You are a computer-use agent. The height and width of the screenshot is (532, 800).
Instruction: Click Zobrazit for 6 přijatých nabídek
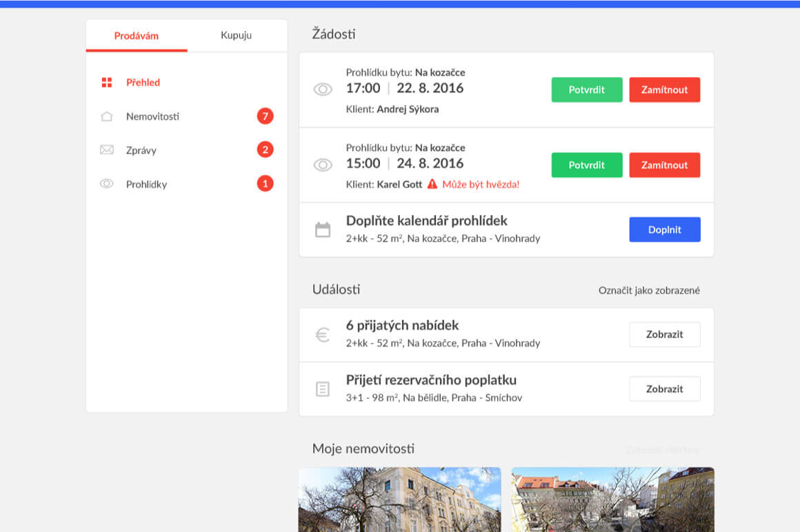tap(664, 335)
